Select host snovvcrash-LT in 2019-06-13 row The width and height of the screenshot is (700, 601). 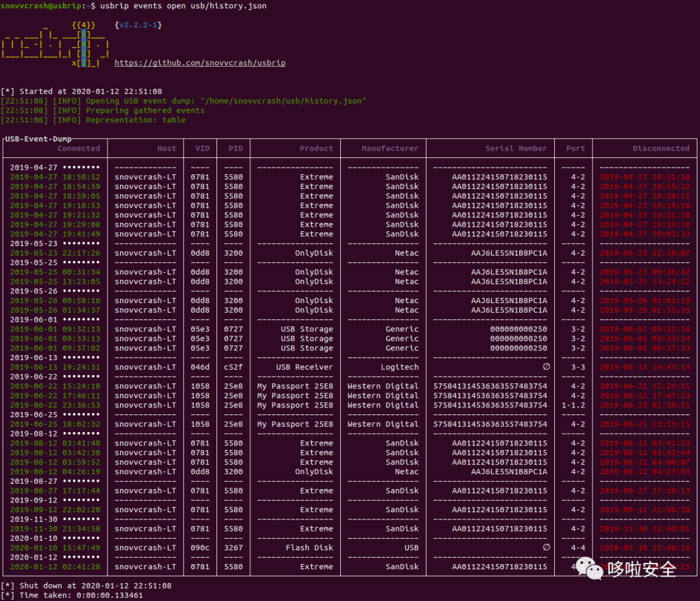click(x=145, y=367)
